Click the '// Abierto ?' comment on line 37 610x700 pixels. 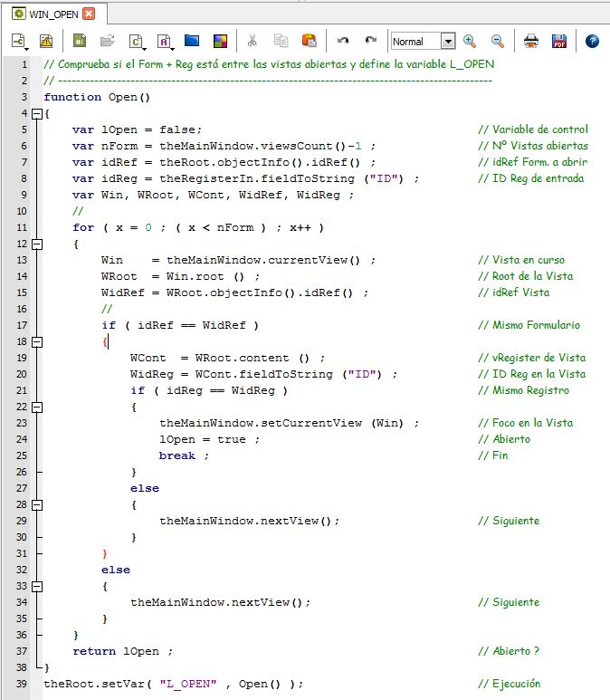pyautogui.click(x=509, y=651)
